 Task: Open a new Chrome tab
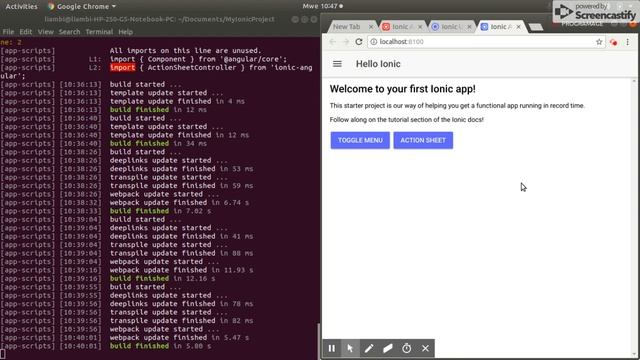click(x=536, y=27)
